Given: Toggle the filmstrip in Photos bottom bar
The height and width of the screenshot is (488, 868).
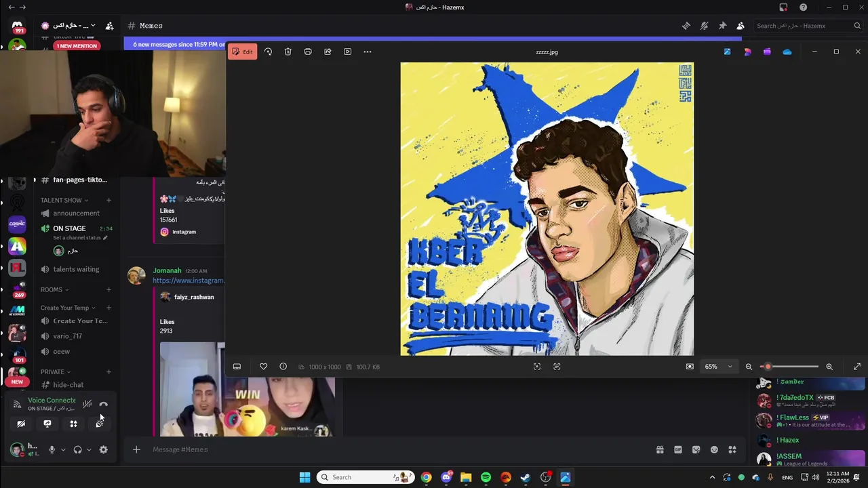Looking at the screenshot, I should [x=237, y=367].
